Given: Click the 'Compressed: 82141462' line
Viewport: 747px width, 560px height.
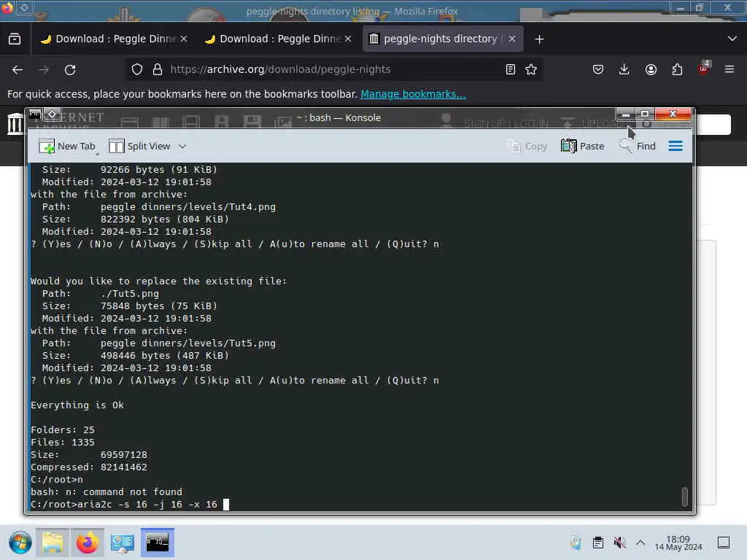Looking at the screenshot, I should pos(88,467).
